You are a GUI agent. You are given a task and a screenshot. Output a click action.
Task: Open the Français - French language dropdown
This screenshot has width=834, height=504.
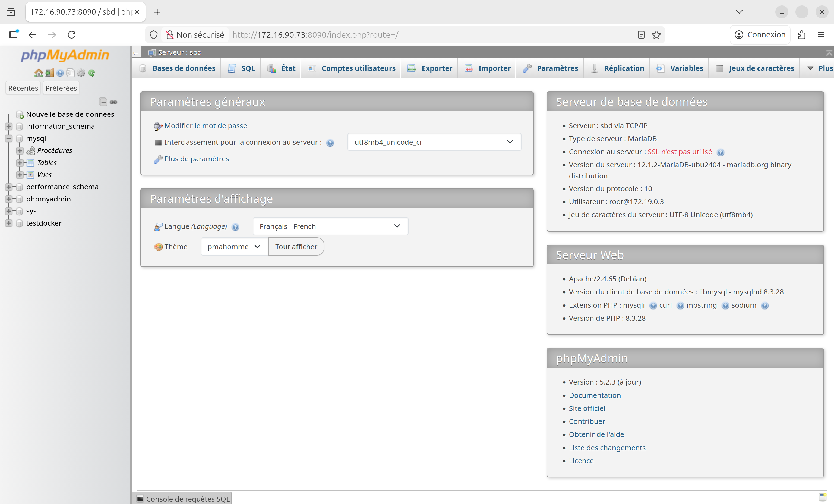tap(330, 226)
